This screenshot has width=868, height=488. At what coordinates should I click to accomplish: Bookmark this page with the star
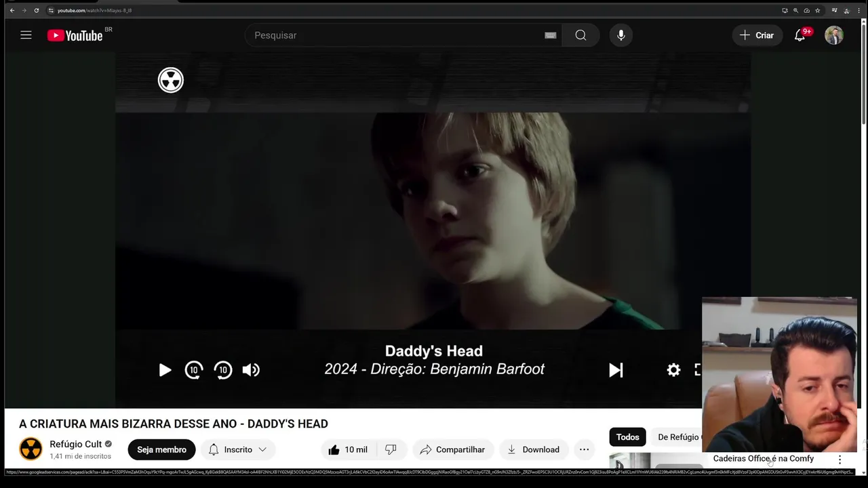[x=818, y=10]
